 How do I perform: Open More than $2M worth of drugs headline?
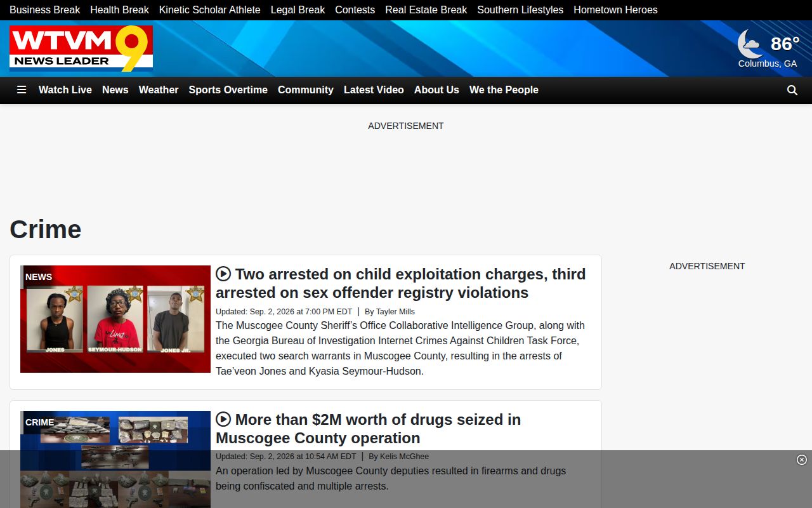tap(369, 429)
